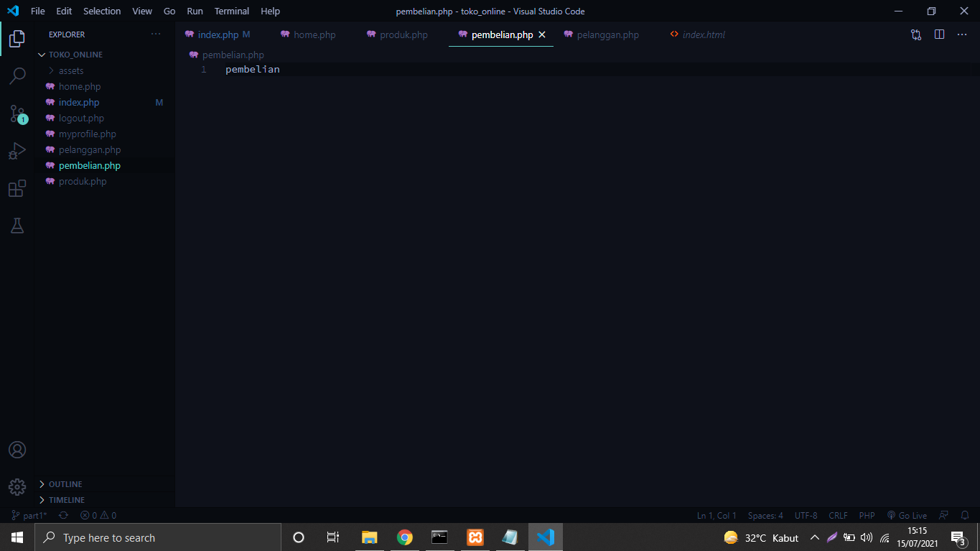Open the Selection menu
Screen dimensions: 980x551
pos(102,11)
